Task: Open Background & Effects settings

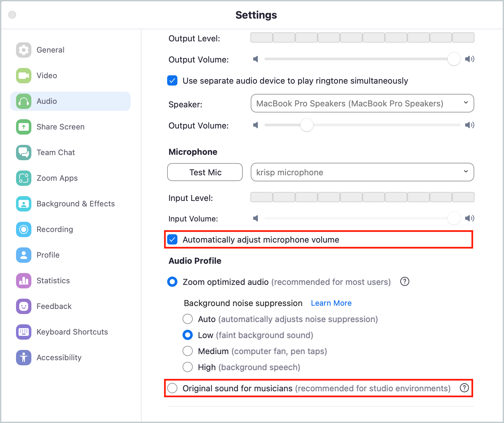Action: 70,204
